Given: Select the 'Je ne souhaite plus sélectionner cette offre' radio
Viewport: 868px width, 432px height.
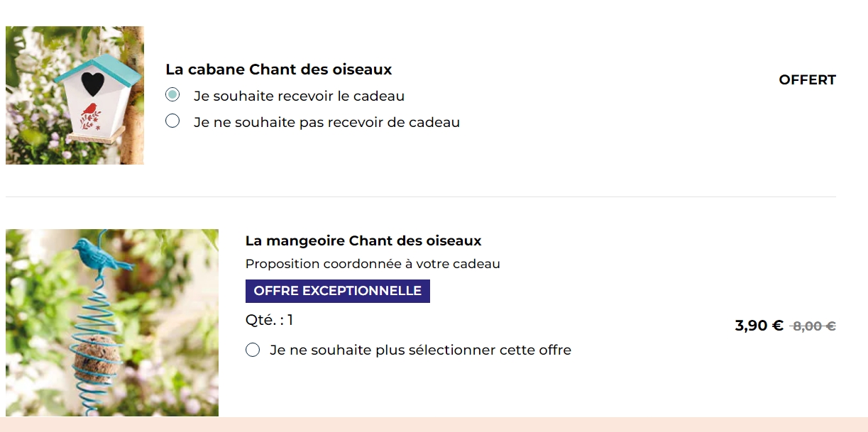Looking at the screenshot, I should coord(253,350).
